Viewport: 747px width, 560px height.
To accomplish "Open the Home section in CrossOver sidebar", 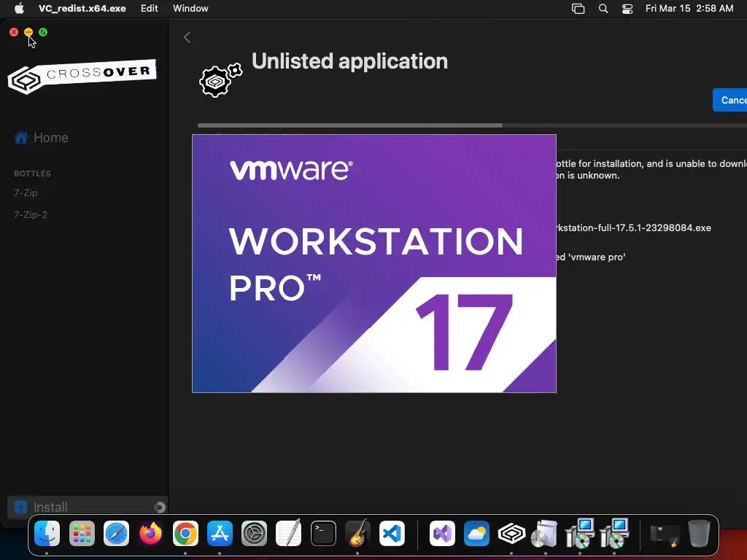I will click(42, 138).
